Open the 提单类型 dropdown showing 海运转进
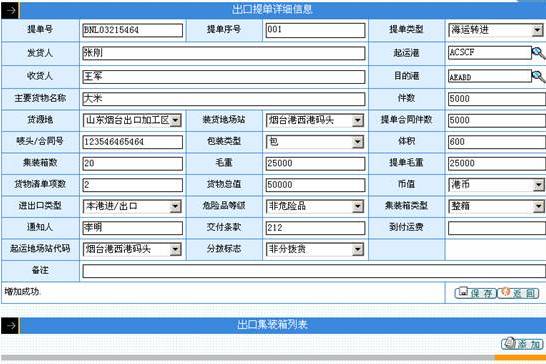 [x=496, y=30]
